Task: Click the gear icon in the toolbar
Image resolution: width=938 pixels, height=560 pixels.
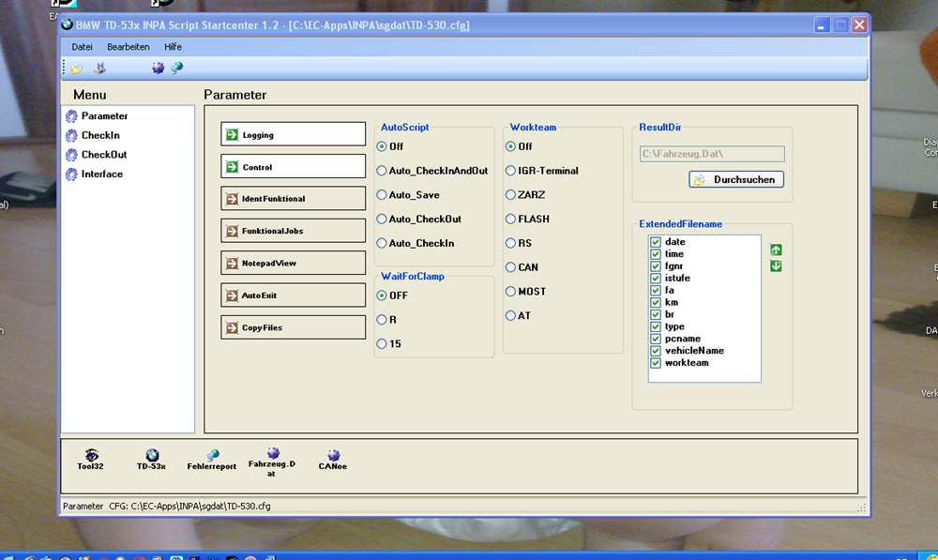Action: click(158, 68)
